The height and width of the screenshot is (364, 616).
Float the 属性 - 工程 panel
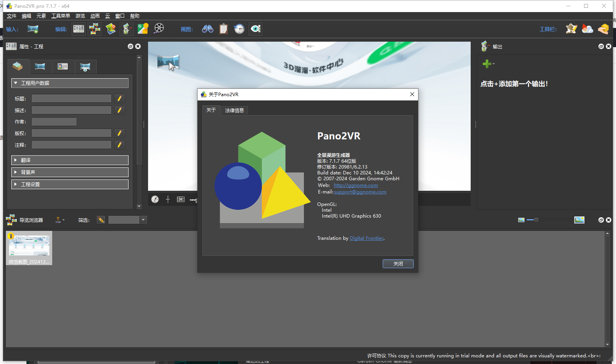point(131,46)
